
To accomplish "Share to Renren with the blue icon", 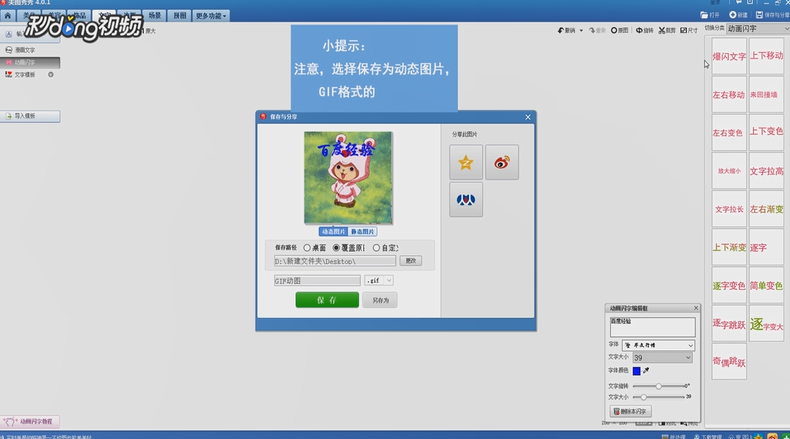I will (x=466, y=200).
